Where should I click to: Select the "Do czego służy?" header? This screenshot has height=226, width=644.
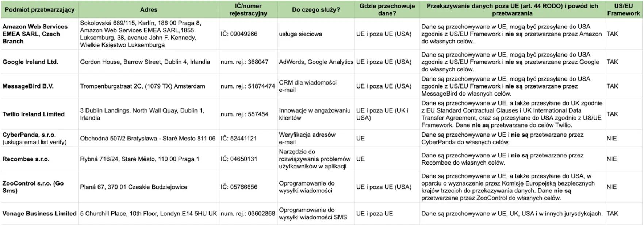(x=316, y=10)
